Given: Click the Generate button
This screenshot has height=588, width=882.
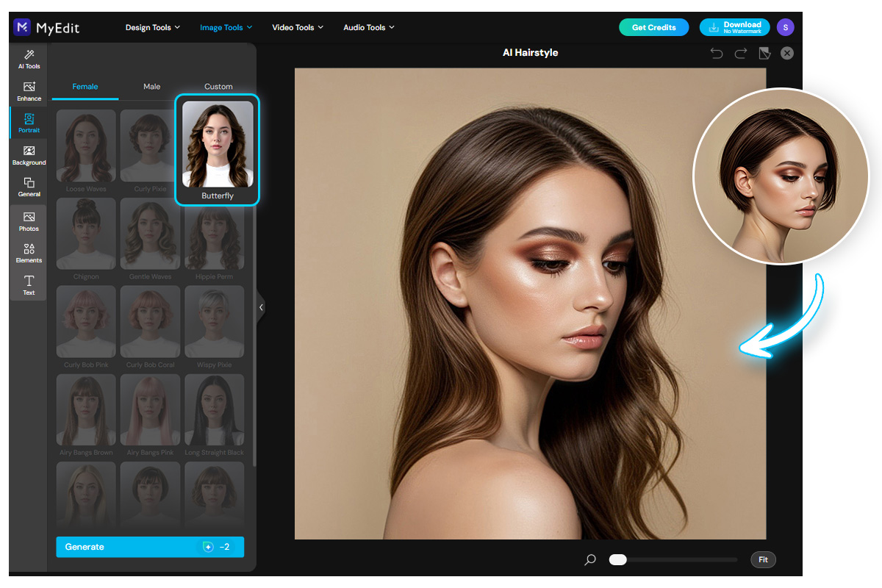Looking at the screenshot, I should tap(150, 547).
